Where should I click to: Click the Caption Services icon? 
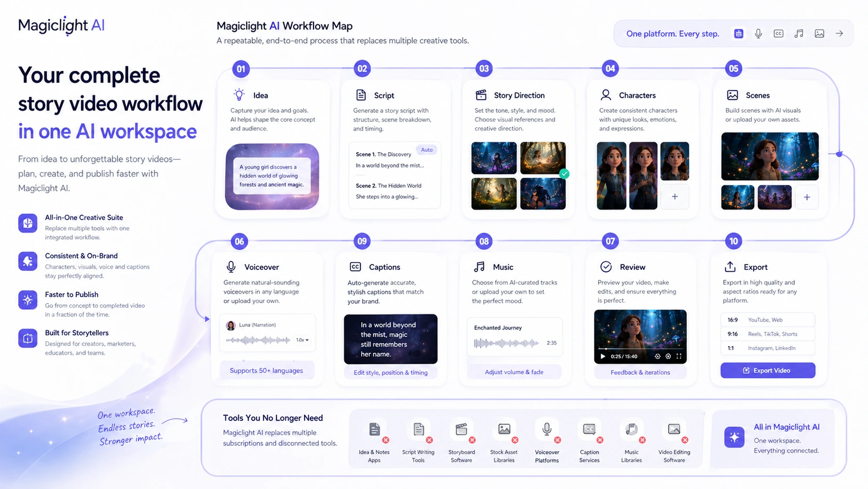tap(589, 429)
